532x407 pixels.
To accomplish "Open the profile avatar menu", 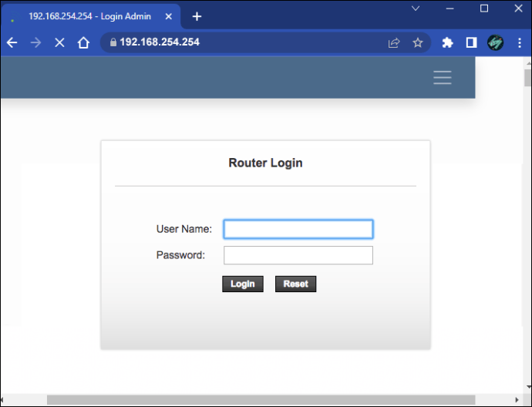I will pyautogui.click(x=495, y=42).
